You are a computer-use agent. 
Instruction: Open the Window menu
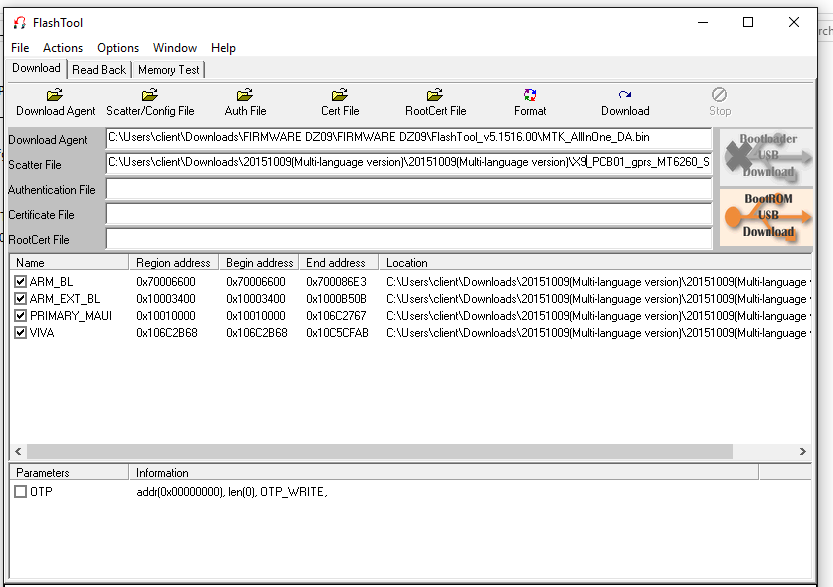[175, 48]
